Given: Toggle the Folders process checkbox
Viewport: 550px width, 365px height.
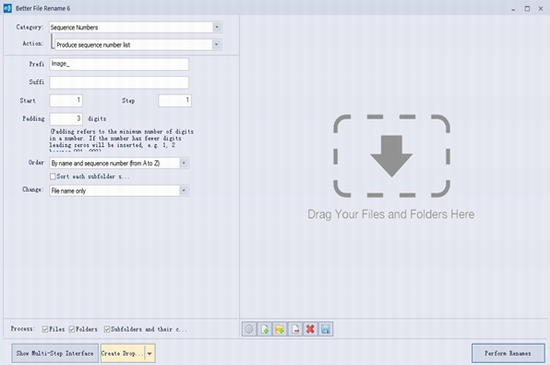Looking at the screenshot, I should pyautogui.click(x=72, y=329).
